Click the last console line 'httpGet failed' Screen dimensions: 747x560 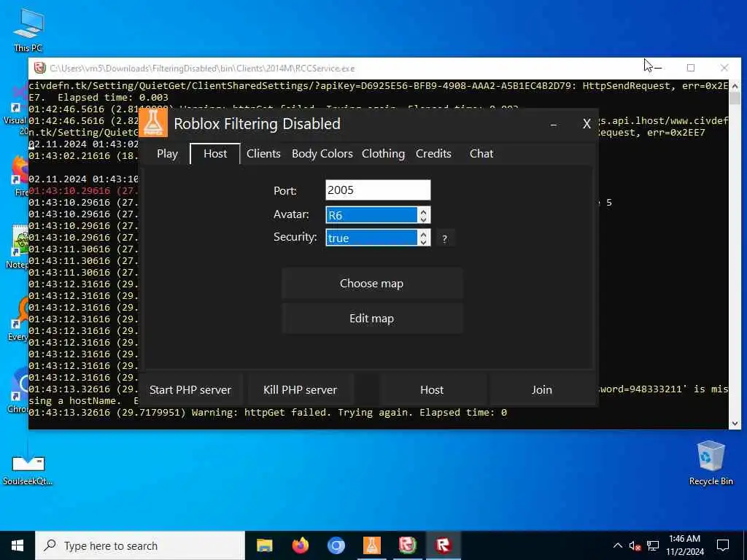[268, 413]
